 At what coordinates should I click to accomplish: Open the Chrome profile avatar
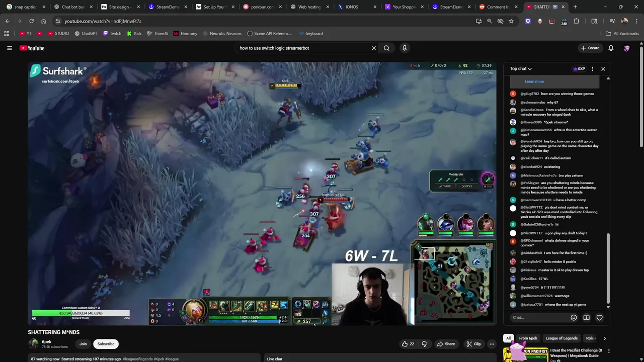click(x=624, y=21)
